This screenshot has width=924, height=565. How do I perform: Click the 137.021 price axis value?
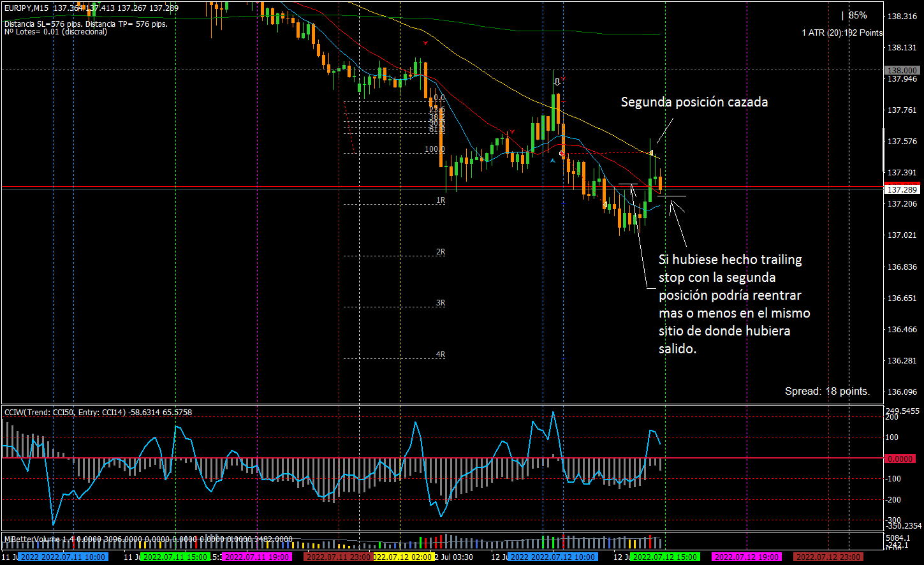pos(902,235)
